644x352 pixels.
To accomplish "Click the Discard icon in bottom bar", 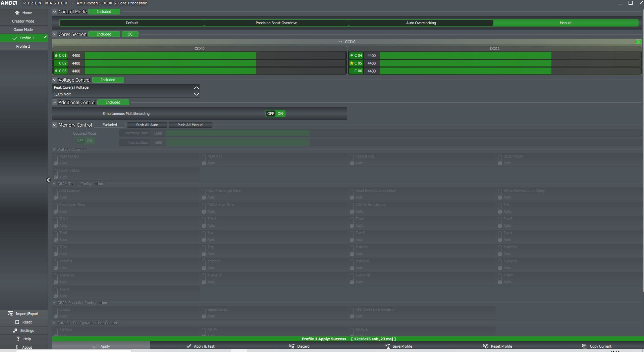I will (x=292, y=346).
